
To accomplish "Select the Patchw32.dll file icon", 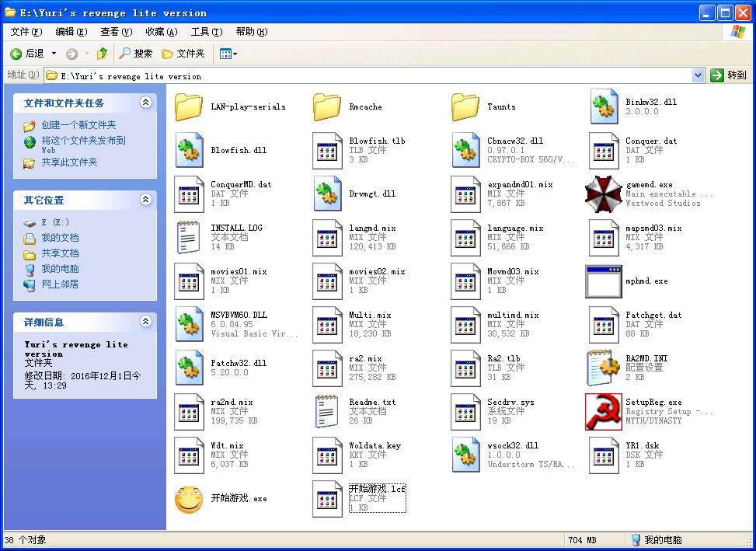I will point(189,368).
